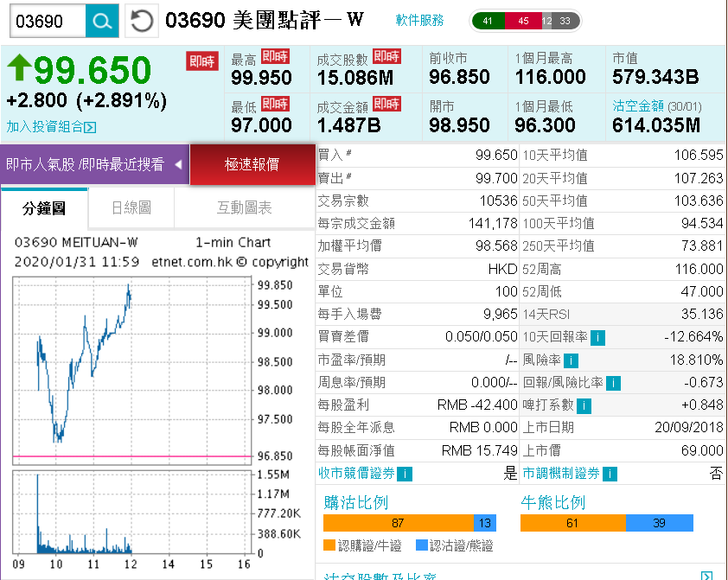728x580 pixels.
Task: Click the 牛熊比例 heading
Action: [553, 502]
